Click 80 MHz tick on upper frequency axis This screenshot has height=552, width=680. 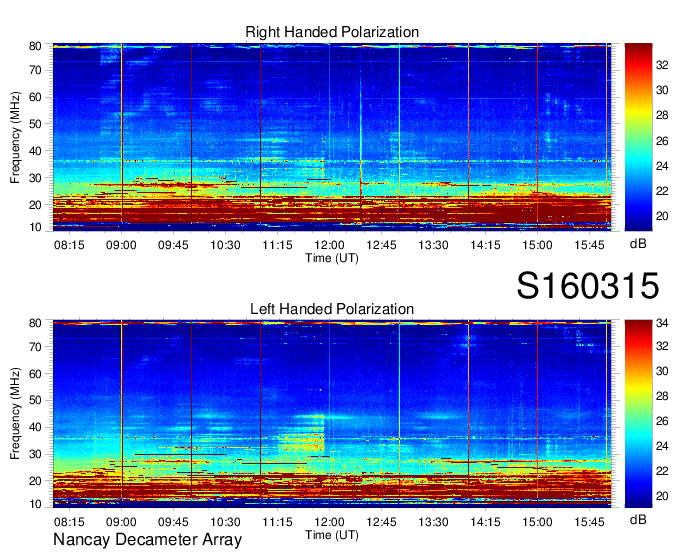(x=35, y=46)
